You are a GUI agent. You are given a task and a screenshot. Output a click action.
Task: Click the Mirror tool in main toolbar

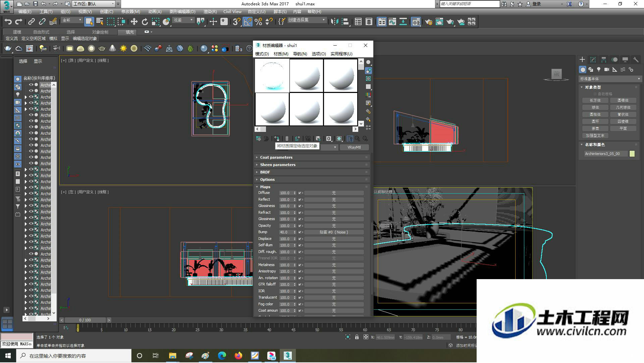pyautogui.click(x=334, y=22)
